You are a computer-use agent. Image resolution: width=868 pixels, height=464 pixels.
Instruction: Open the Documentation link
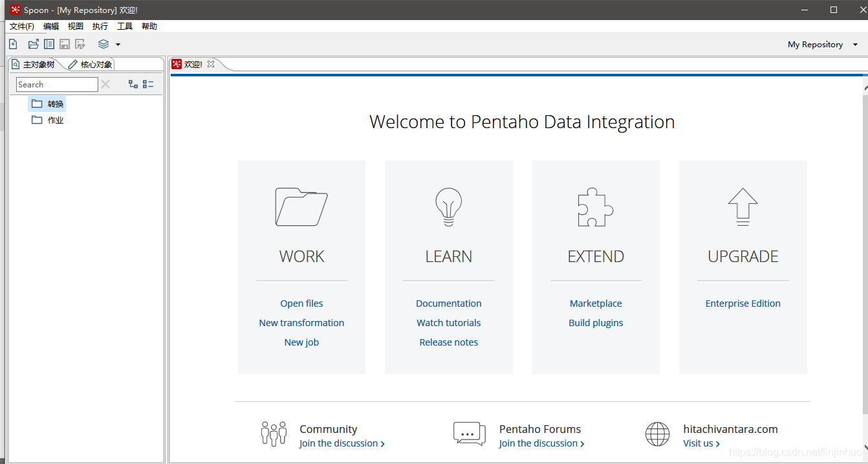[449, 304]
